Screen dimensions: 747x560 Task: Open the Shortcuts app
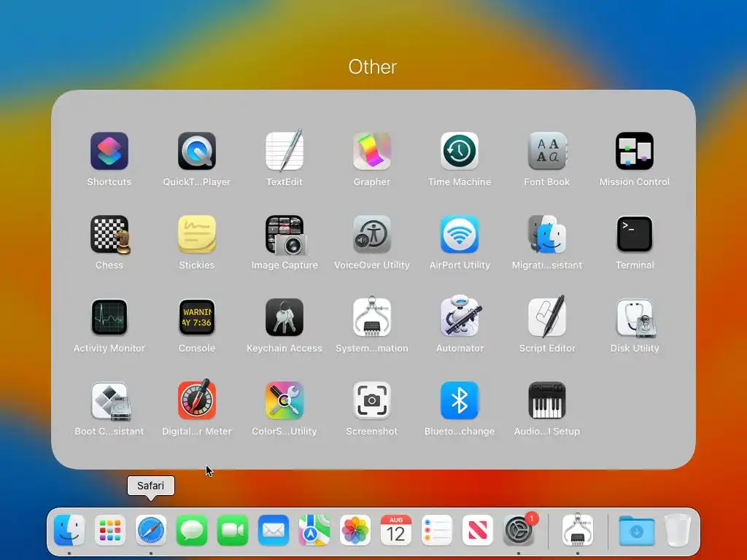(x=109, y=152)
